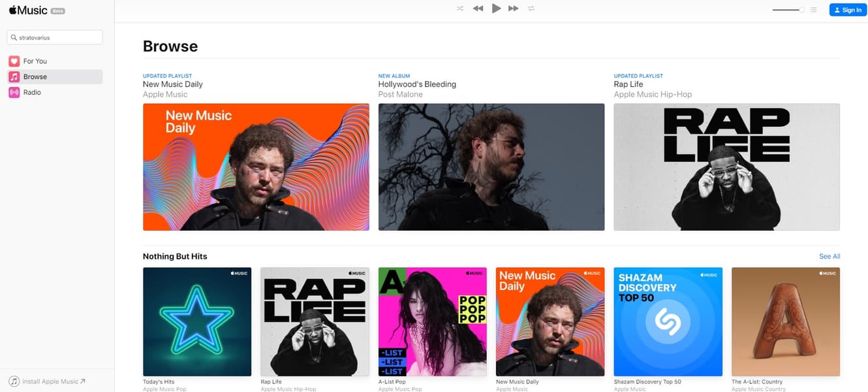Click the Beta badge next to Music
868x392 pixels.
(57, 12)
